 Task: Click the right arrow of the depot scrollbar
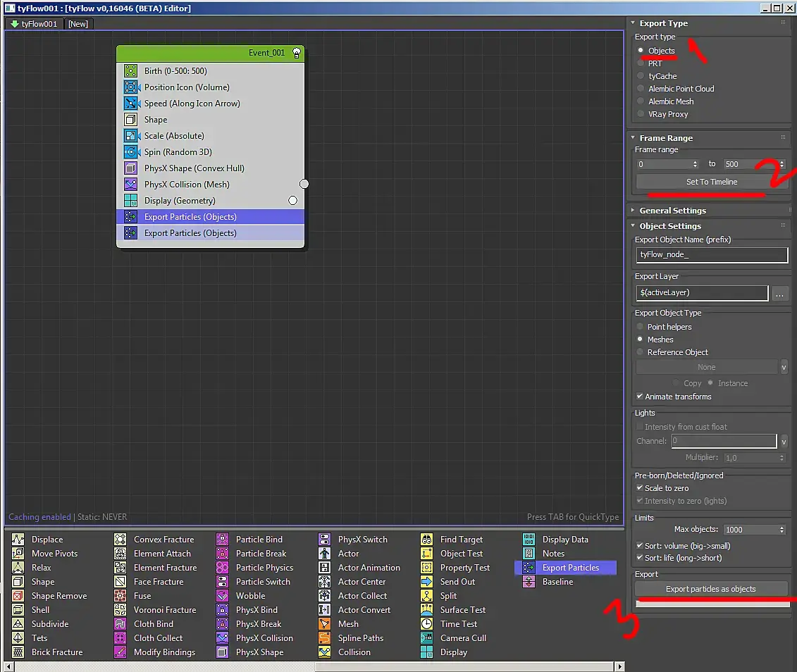tap(619, 666)
